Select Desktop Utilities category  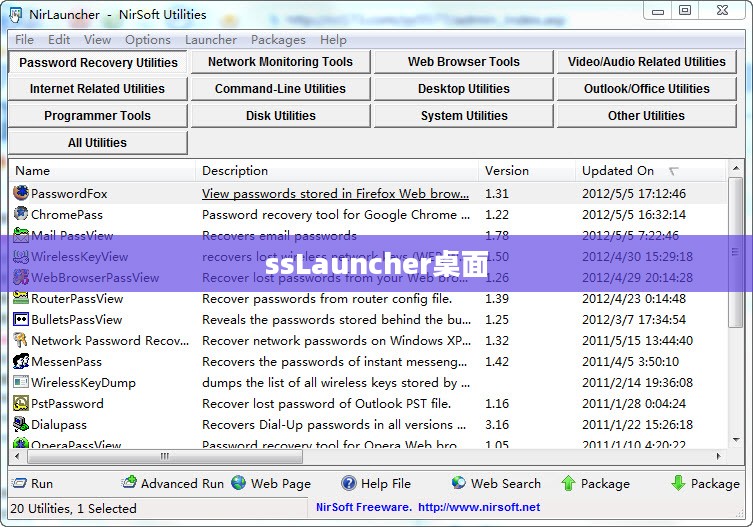point(463,89)
